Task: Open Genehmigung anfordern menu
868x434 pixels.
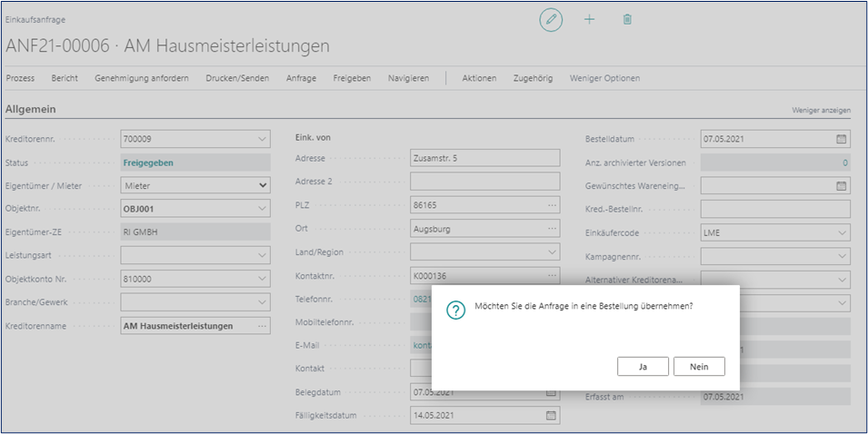Action: [142, 78]
